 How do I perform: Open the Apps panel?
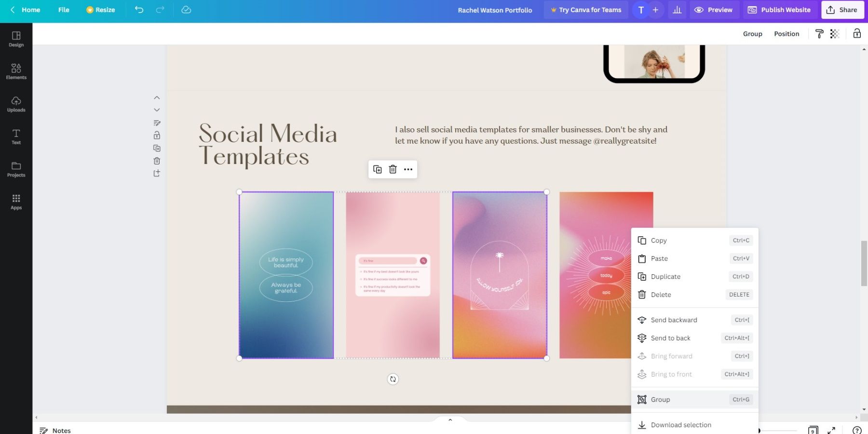[x=16, y=201]
